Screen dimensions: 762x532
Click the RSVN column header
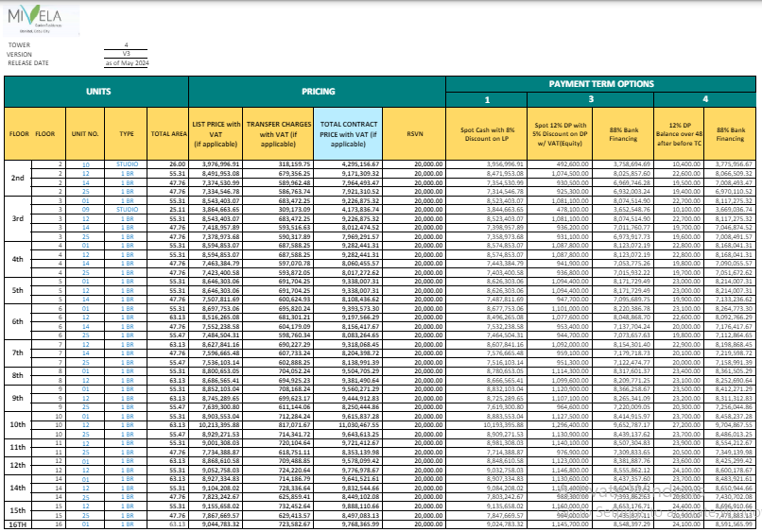pos(414,134)
